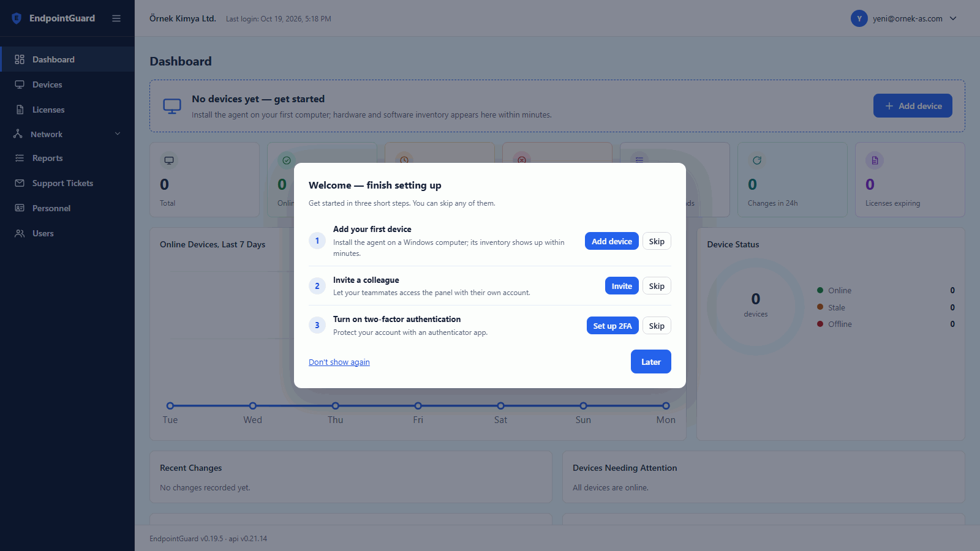Viewport: 980px width, 551px height.
Task: Click the large monitor icon in the get started banner
Action: pyautogui.click(x=172, y=106)
